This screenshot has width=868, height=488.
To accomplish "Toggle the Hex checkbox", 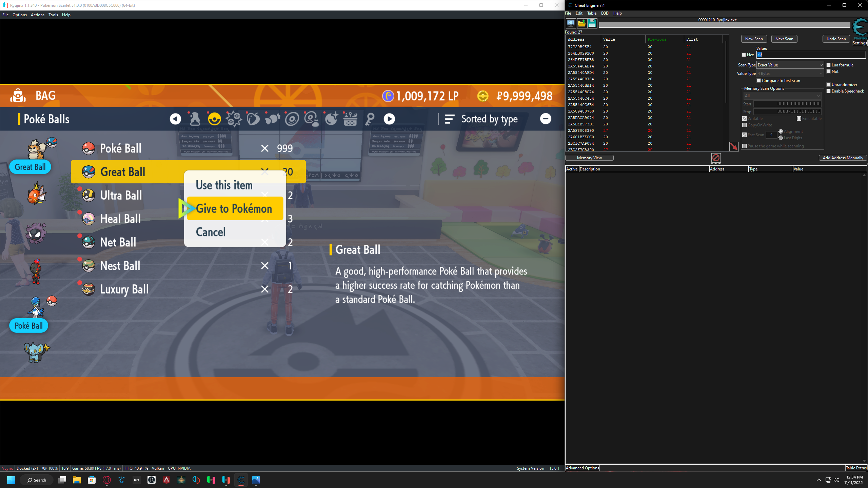I will click(x=744, y=55).
